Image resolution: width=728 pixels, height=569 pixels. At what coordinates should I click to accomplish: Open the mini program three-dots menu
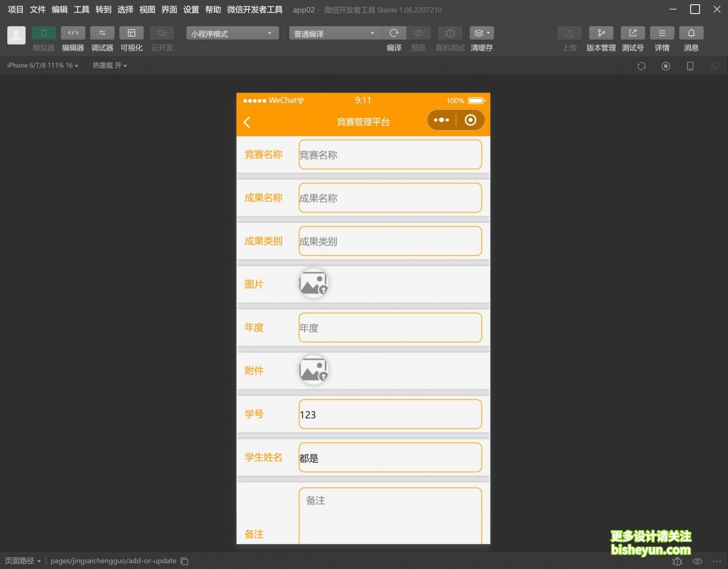point(441,120)
